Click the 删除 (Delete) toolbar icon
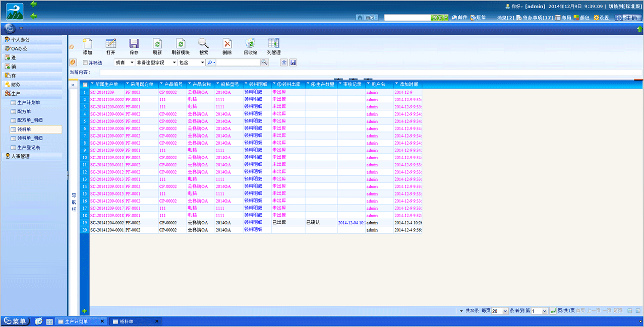 pos(227,44)
